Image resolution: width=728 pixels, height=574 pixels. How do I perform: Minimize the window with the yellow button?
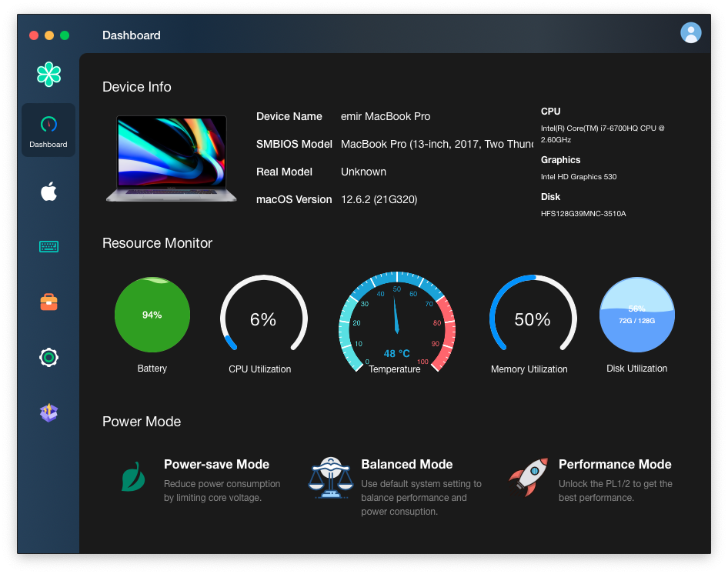coord(49,35)
